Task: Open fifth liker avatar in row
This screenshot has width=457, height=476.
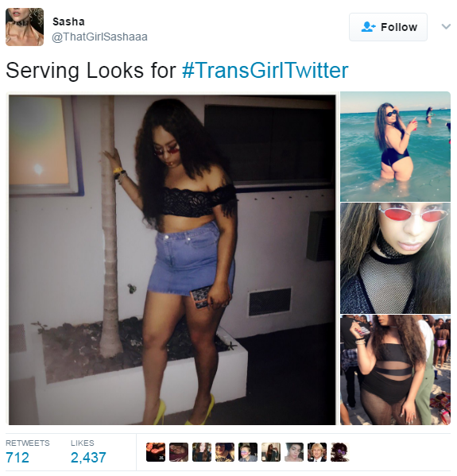Action: 248,452
